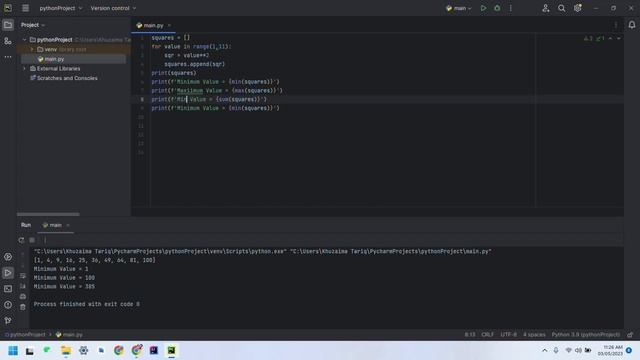Screen dimensions: 640x360
Task: Open taskbar clock and date
Action: tap(611, 350)
